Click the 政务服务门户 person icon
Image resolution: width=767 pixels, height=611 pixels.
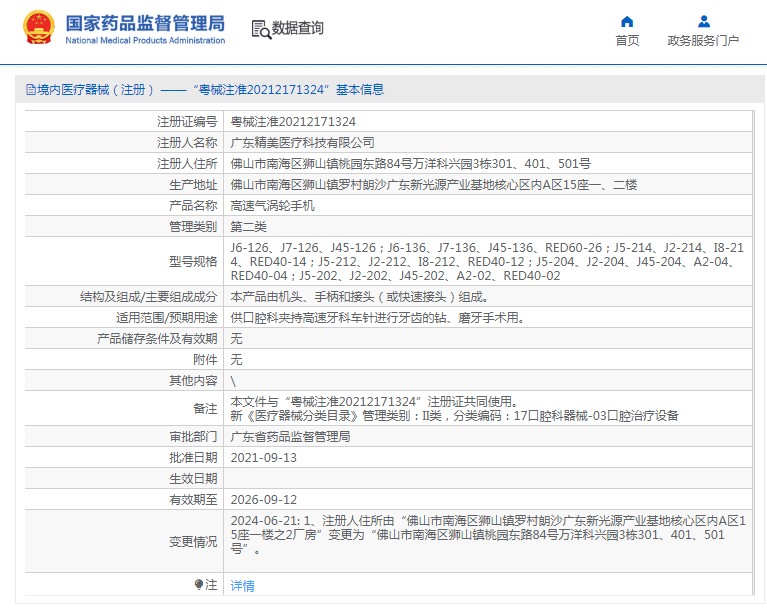703,21
